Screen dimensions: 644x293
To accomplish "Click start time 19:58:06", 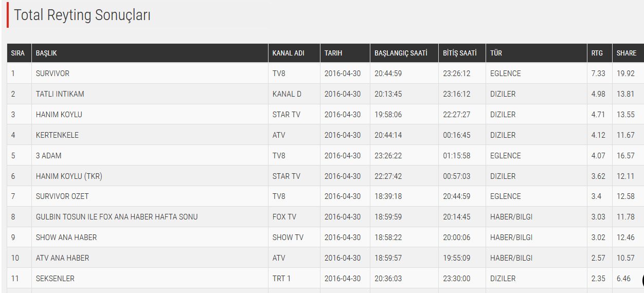I will (x=388, y=115).
